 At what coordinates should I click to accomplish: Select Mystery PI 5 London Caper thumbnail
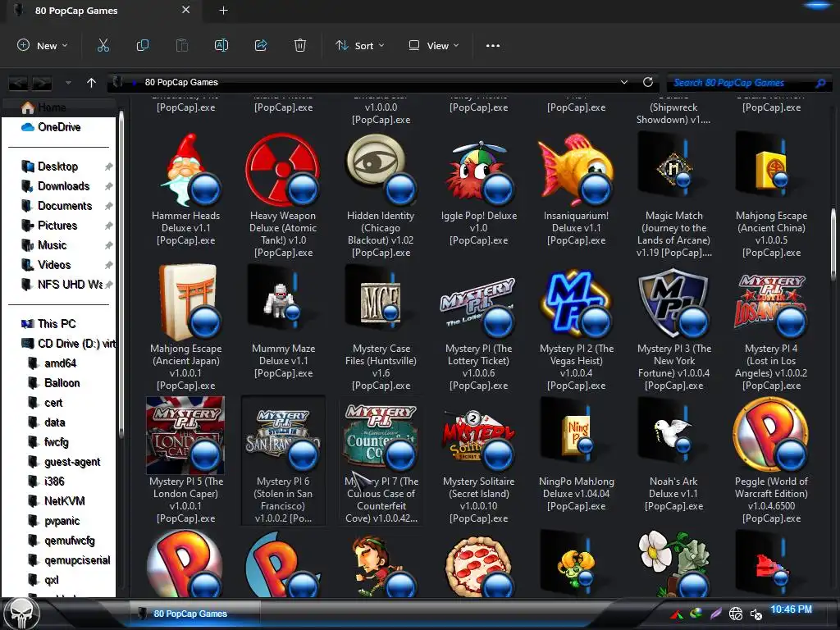(186, 435)
